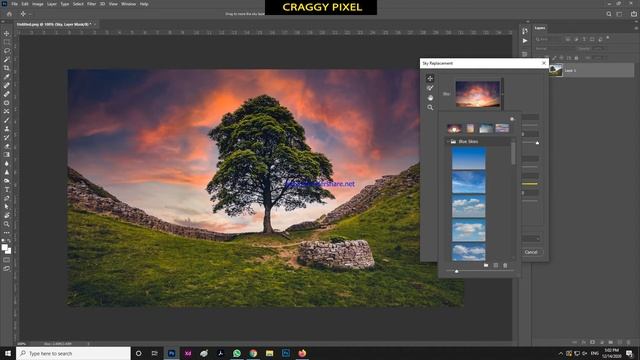The height and width of the screenshot is (360, 640).
Task: Open the workspace switcher icon
Action: [x=620, y=14]
